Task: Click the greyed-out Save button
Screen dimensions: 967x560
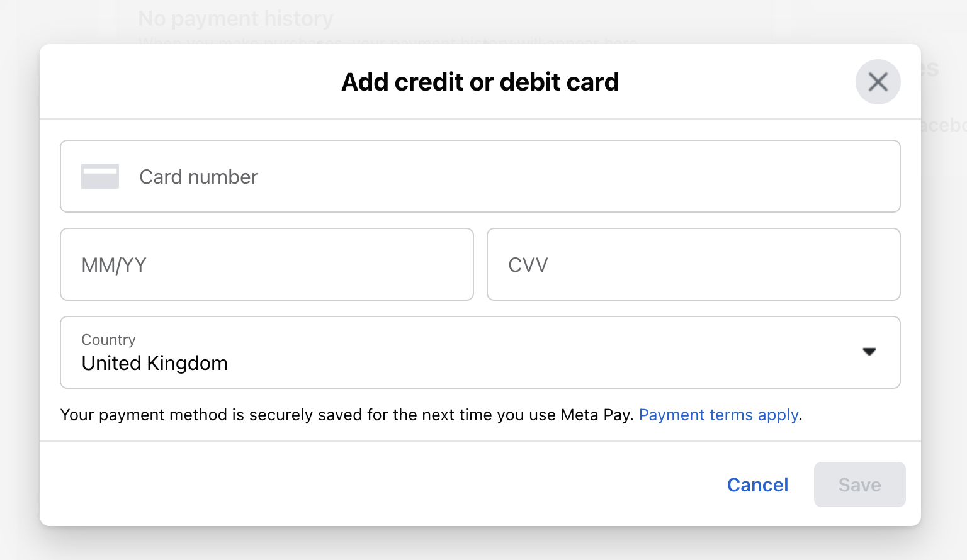Action: 859,484
